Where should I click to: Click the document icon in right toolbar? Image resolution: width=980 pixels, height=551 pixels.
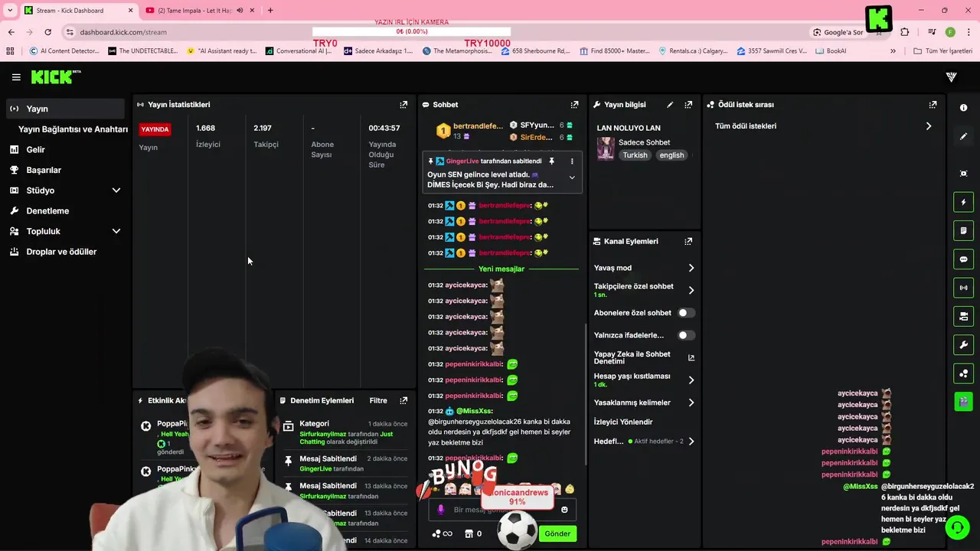[x=963, y=230]
